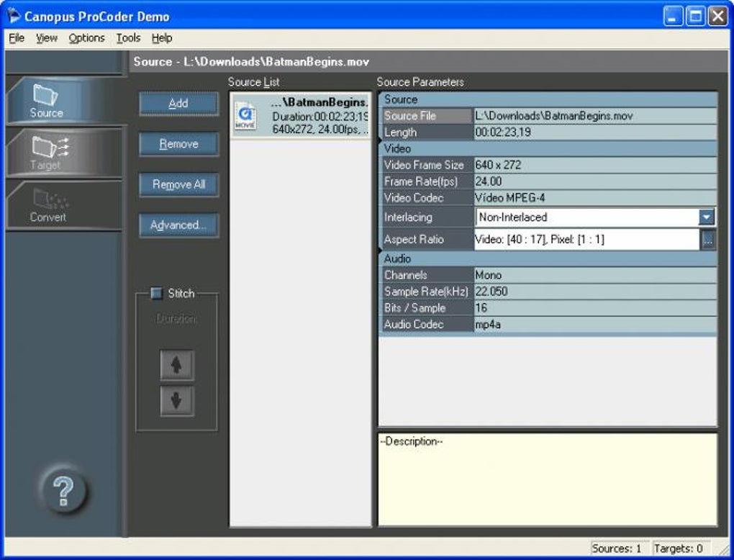Click the Interlacing parameter label

427,217
